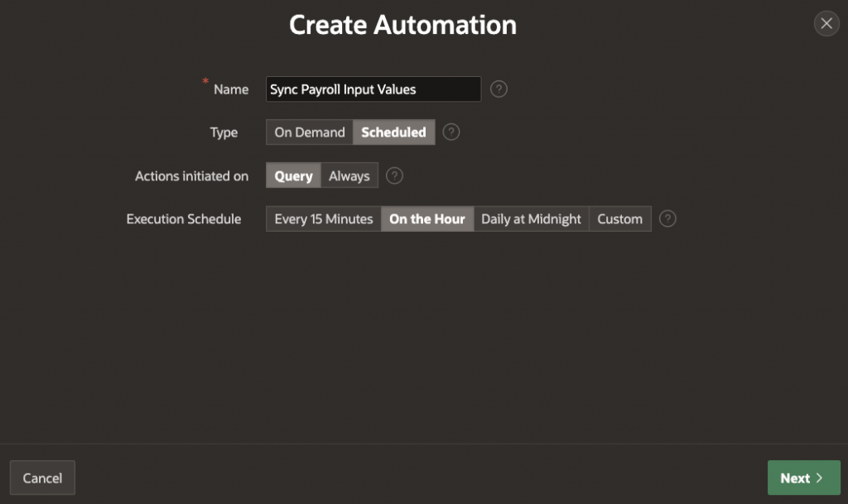
Task: Click the Execution Schedule label
Action: point(184,219)
